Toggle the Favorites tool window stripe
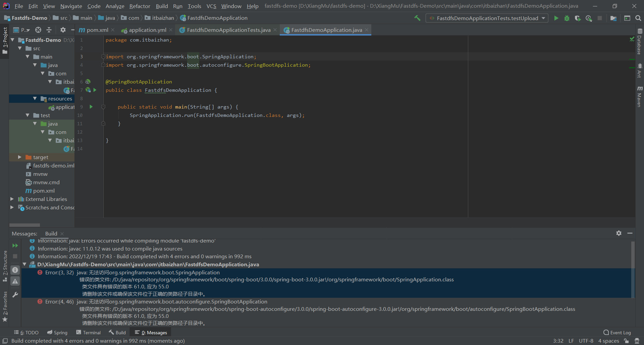The image size is (644, 345). [x=5, y=307]
